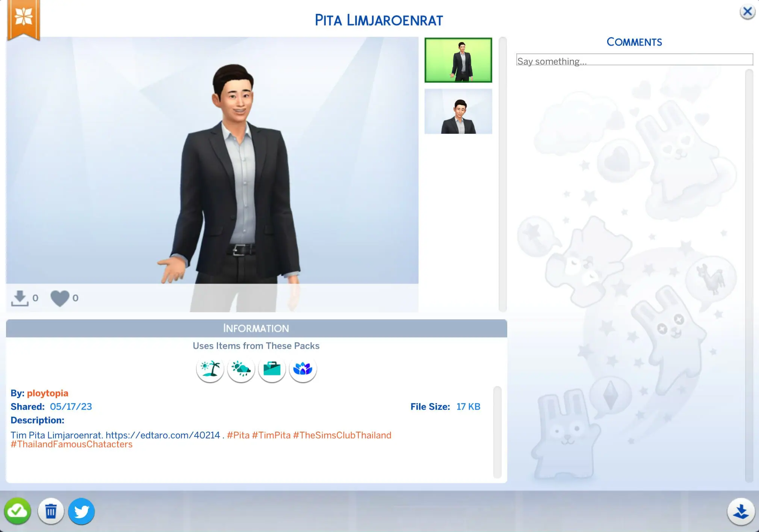759x532 pixels.
Task: Click the #TheSimsClubThailand hashtag
Action: (342, 435)
